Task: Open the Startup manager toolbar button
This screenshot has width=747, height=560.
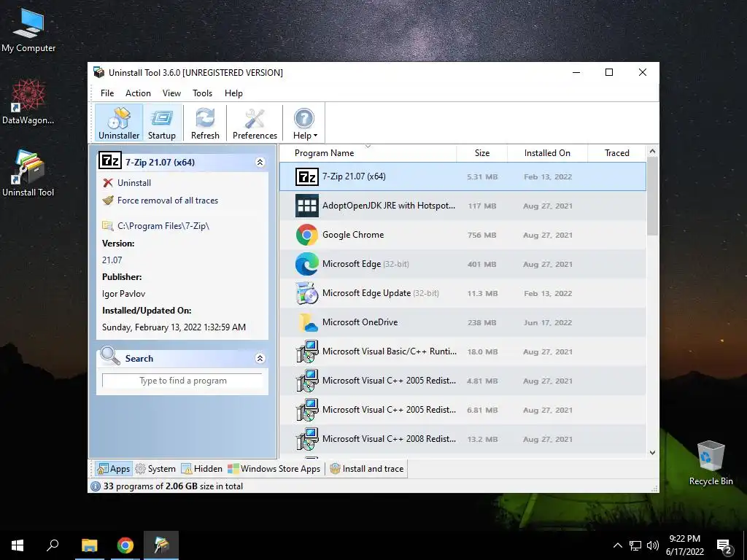Action: tap(162, 124)
